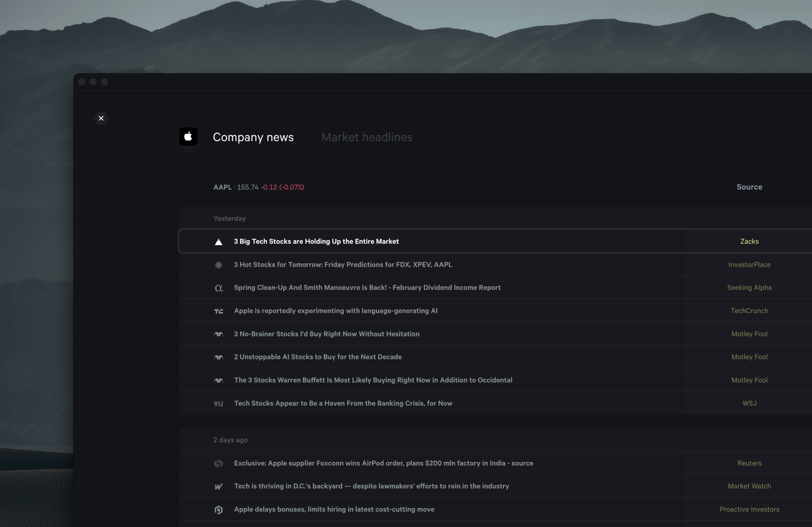Click the Source column header
Image resolution: width=812 pixels, height=527 pixels.
point(749,187)
